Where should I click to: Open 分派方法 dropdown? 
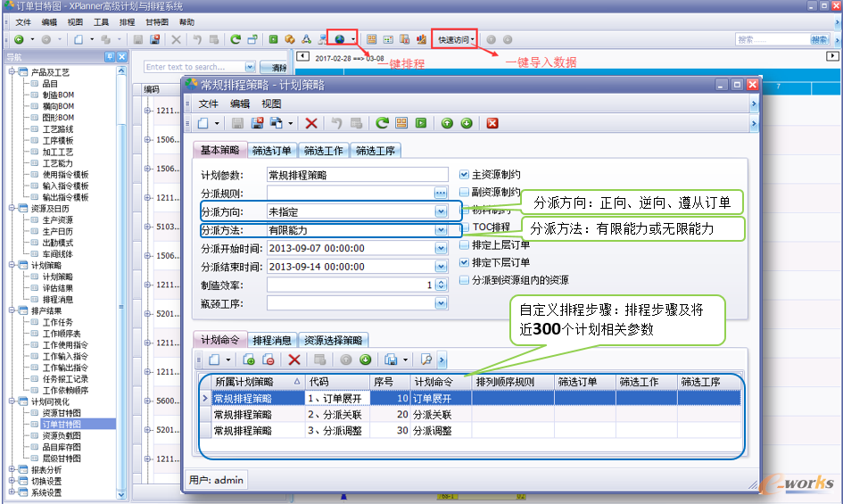click(x=441, y=230)
